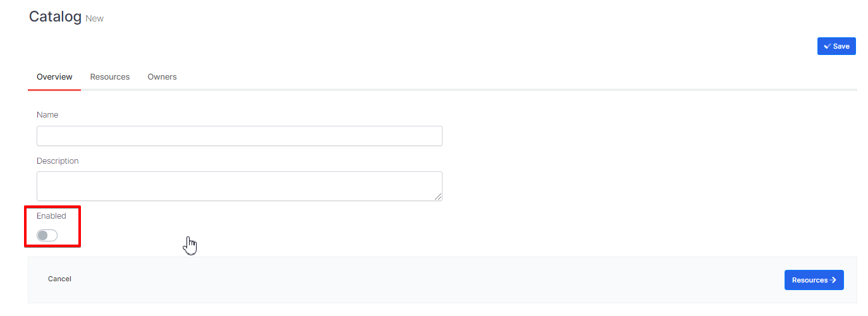Click the Description field label

tap(58, 161)
